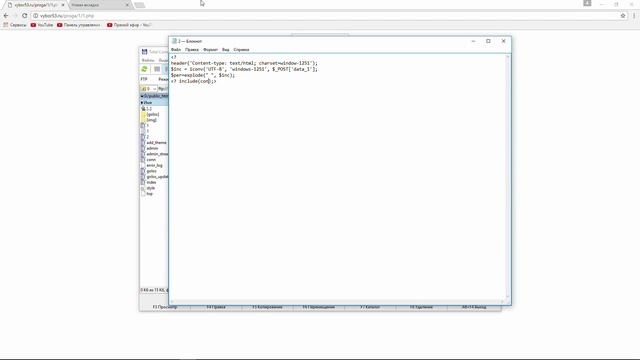
Task: Select the [golos] folder in Total Commander
Action: tap(153, 115)
